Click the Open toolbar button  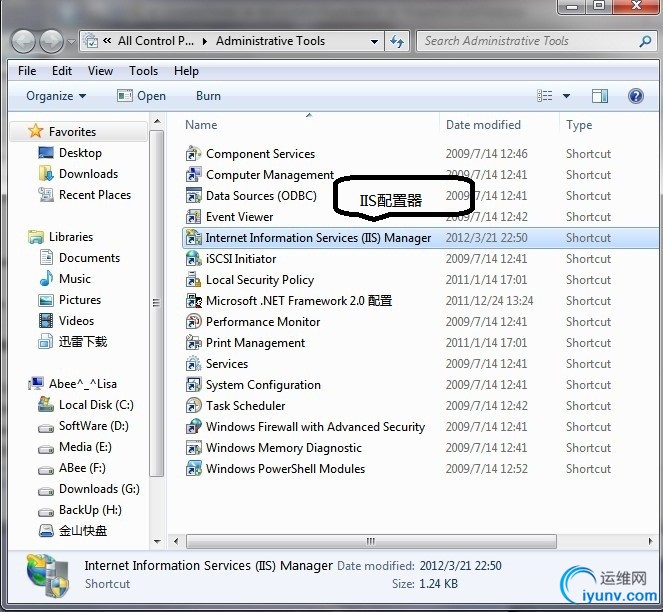click(x=141, y=96)
